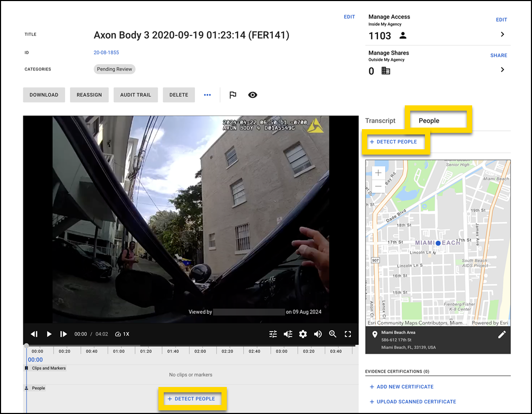
Task: Click the magnifier zoom icon in player
Action: [x=333, y=334]
